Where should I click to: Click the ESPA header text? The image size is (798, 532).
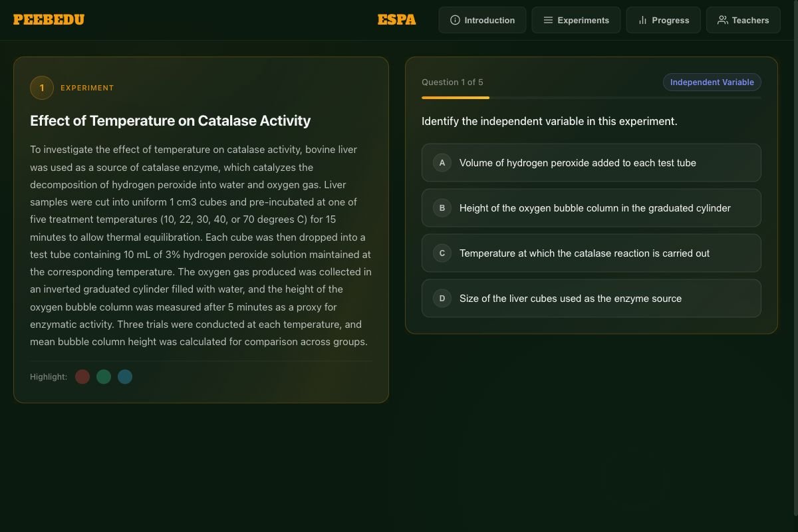tap(396, 19)
